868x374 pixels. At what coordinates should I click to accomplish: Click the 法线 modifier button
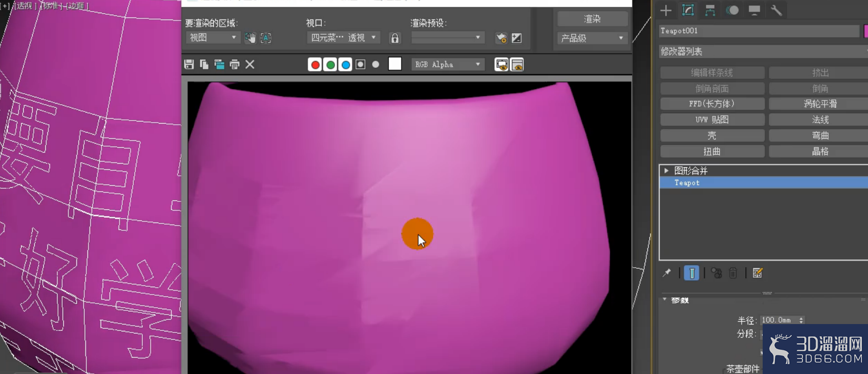pos(820,119)
